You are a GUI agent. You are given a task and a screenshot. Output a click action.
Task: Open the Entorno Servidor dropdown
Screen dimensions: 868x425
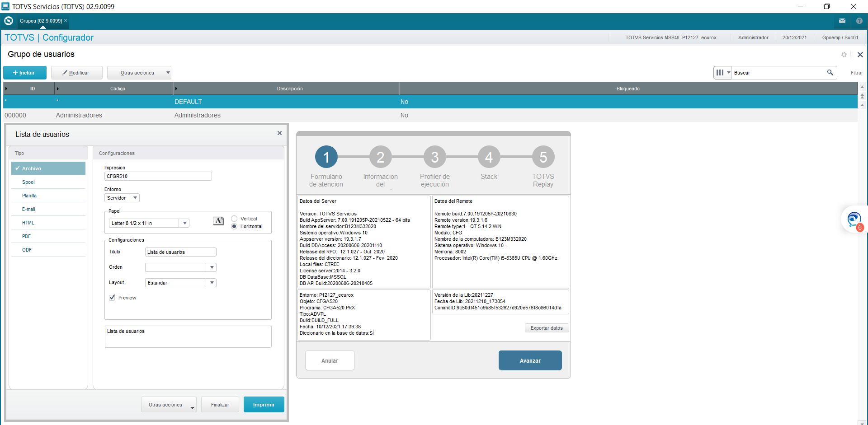point(135,198)
